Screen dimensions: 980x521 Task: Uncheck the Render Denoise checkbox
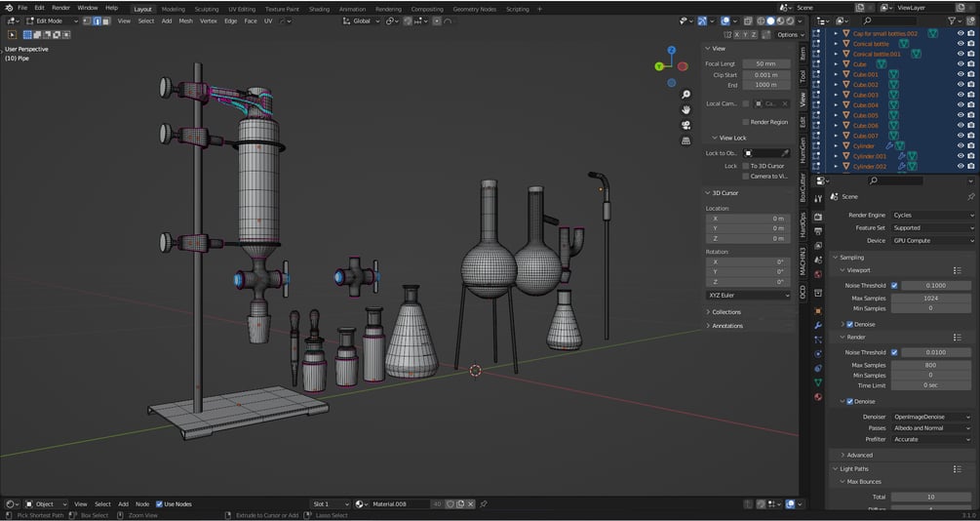point(849,401)
